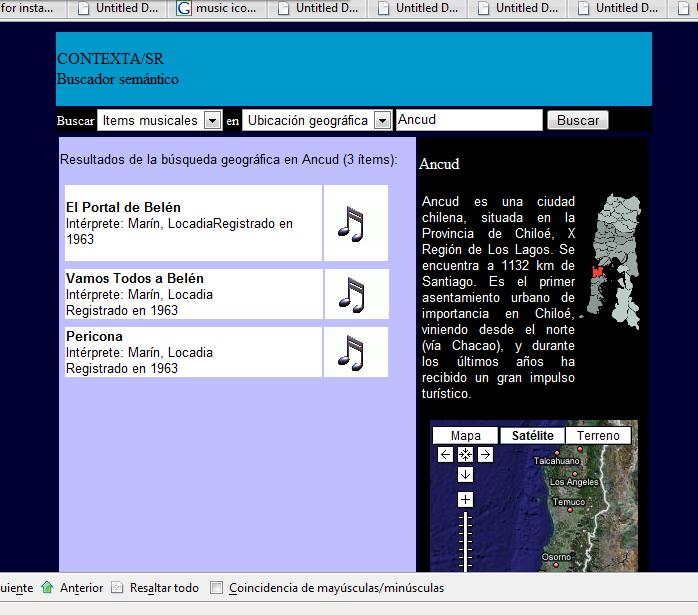This screenshot has width=698, height=615.
Task: Open the Pericona result title
Action: [94, 336]
